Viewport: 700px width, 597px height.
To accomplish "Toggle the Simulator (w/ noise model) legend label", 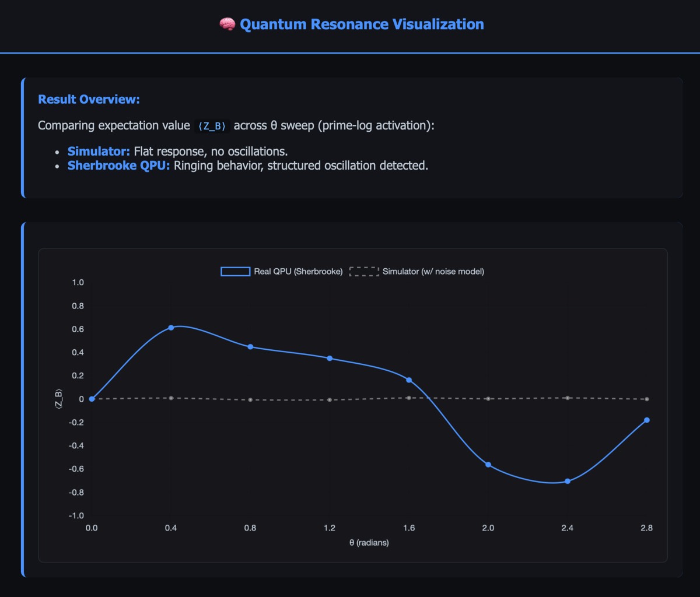I will [x=433, y=271].
